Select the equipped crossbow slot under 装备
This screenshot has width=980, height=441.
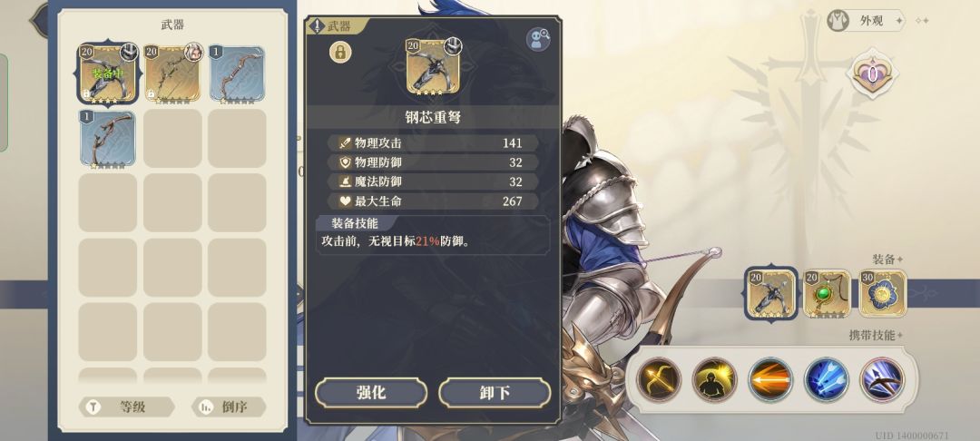pyautogui.click(x=771, y=294)
